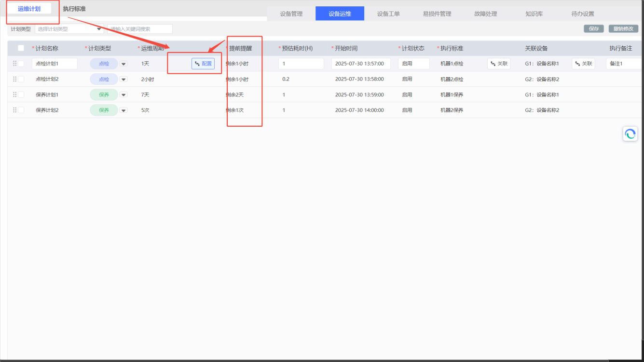Click the keyword search input field
Screen dimensions: 644x362
click(140, 29)
